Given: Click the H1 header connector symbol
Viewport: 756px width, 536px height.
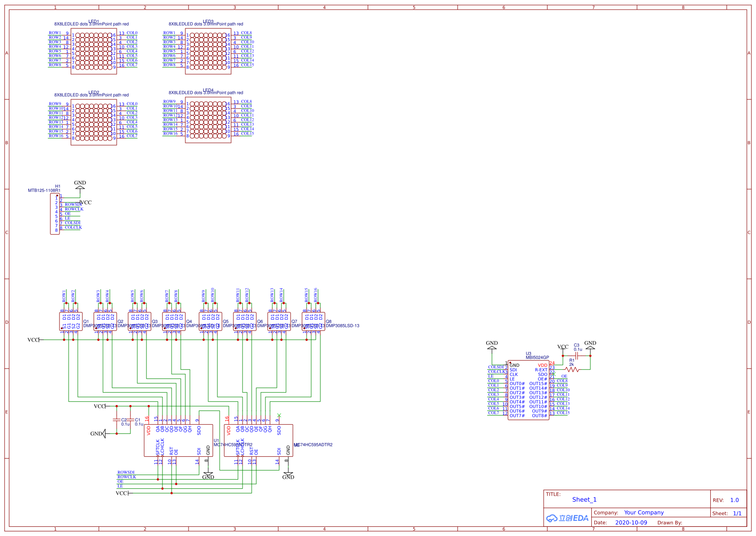Looking at the screenshot, I should point(55,214).
